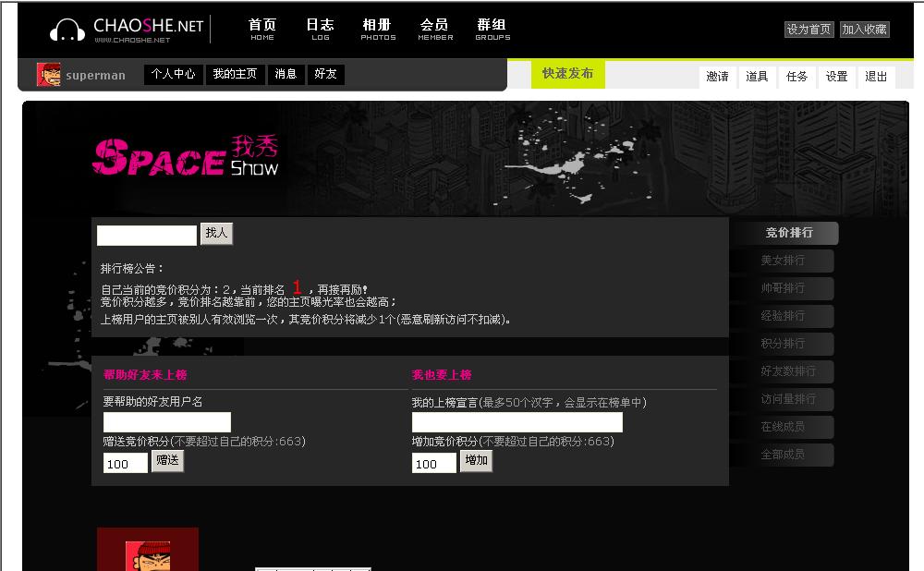The height and width of the screenshot is (571, 924).
Task: Click the 帮助好友来上榜 heading
Action: click(146, 375)
